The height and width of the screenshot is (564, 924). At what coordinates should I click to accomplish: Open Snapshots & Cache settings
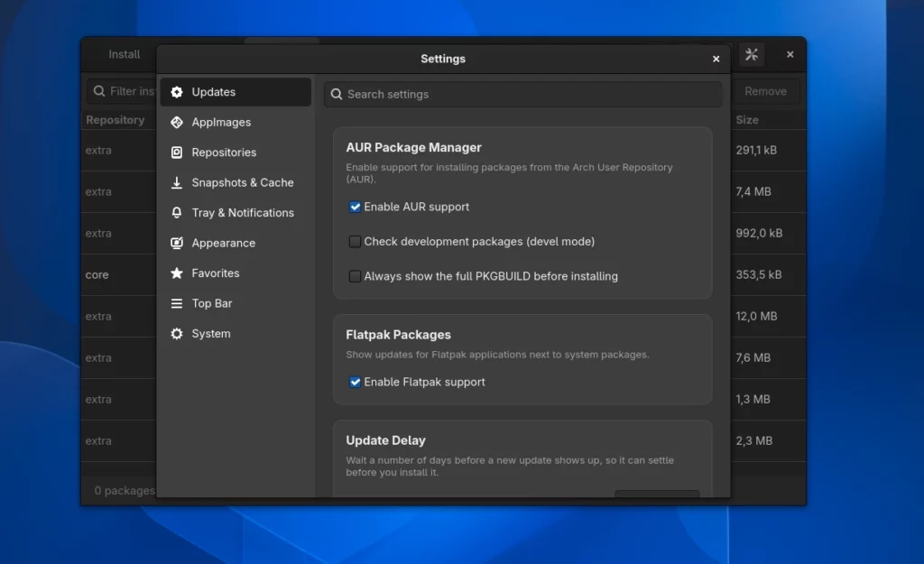point(236,182)
